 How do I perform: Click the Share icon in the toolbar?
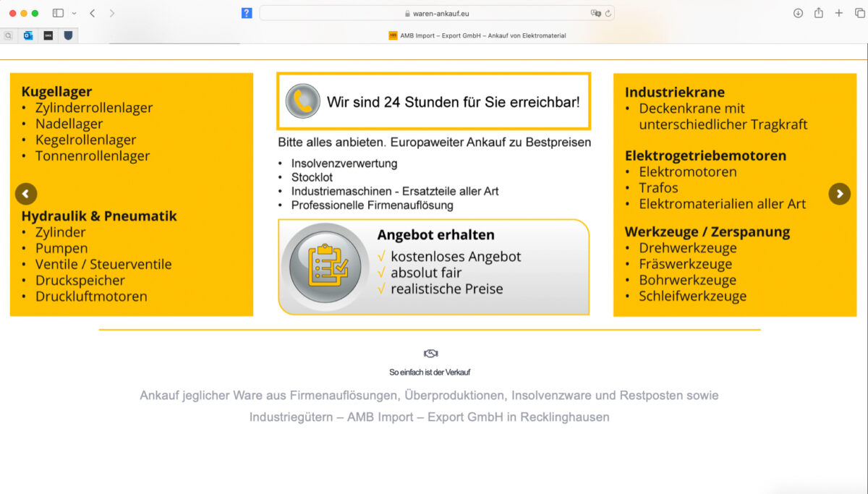(x=818, y=13)
